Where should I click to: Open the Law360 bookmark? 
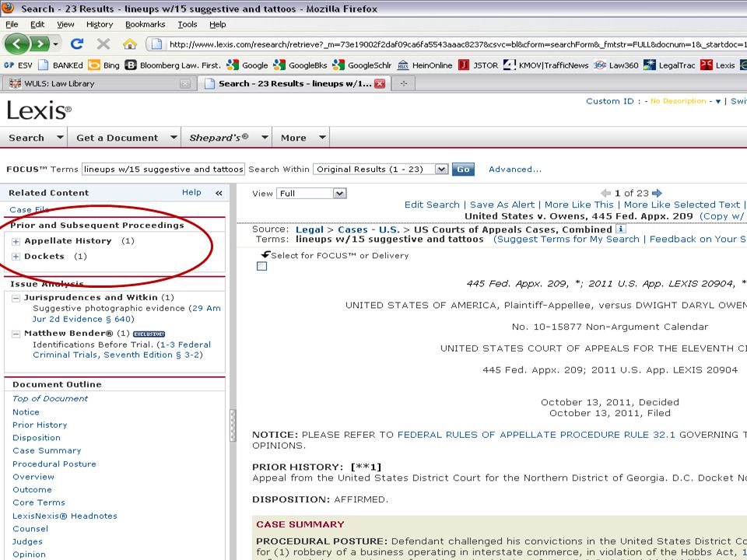[x=616, y=65]
